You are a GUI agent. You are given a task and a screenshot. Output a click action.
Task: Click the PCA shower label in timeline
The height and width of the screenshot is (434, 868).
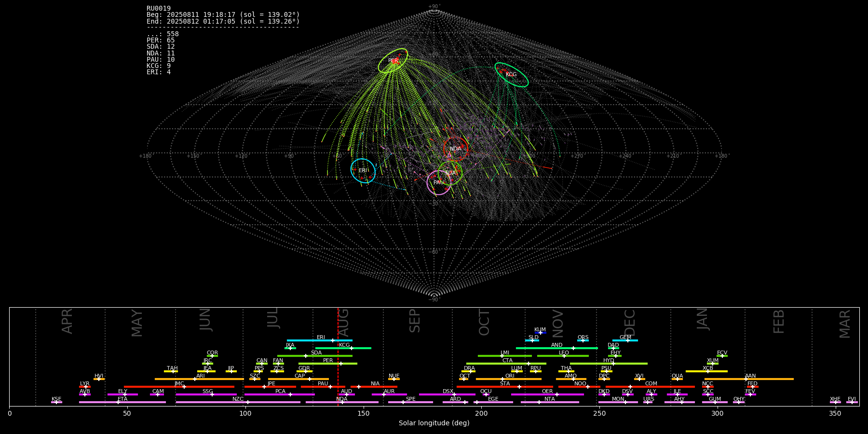(x=280, y=392)
